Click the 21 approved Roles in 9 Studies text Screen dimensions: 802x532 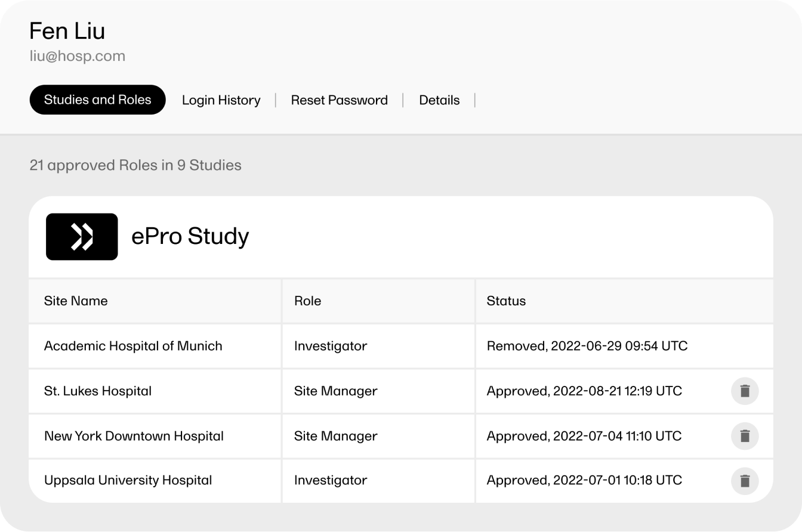click(135, 165)
